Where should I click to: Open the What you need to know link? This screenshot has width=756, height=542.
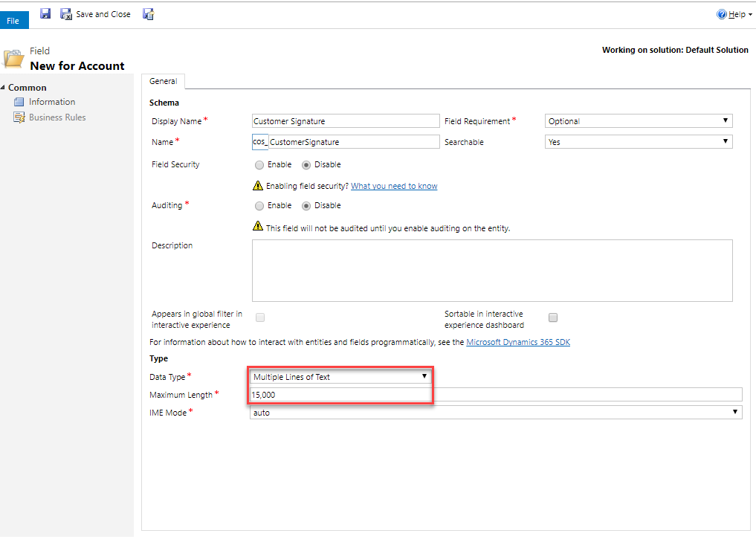pos(394,186)
